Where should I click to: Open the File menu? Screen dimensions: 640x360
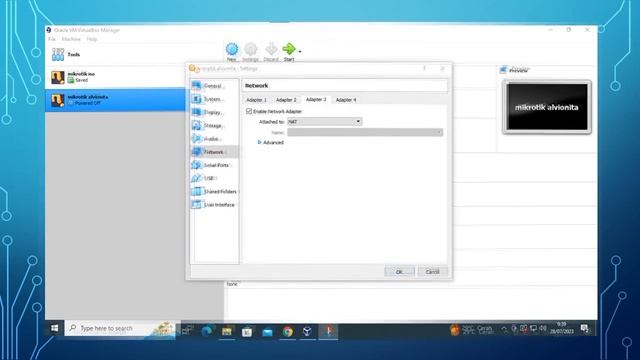coord(51,39)
